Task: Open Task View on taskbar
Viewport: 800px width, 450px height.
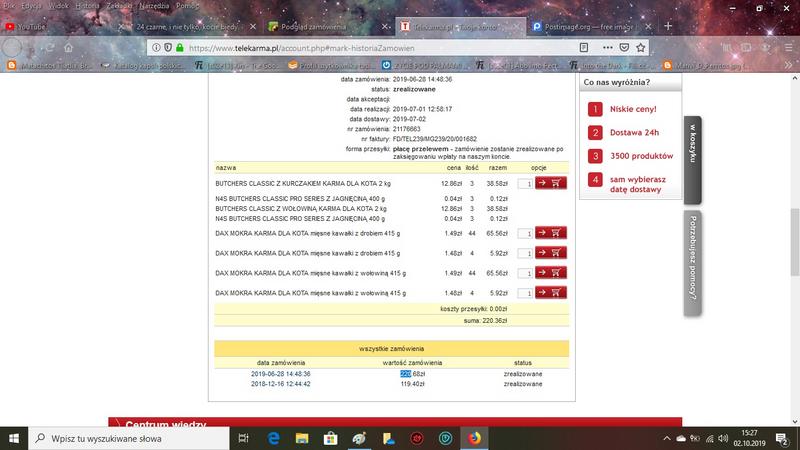Action: (x=243, y=438)
